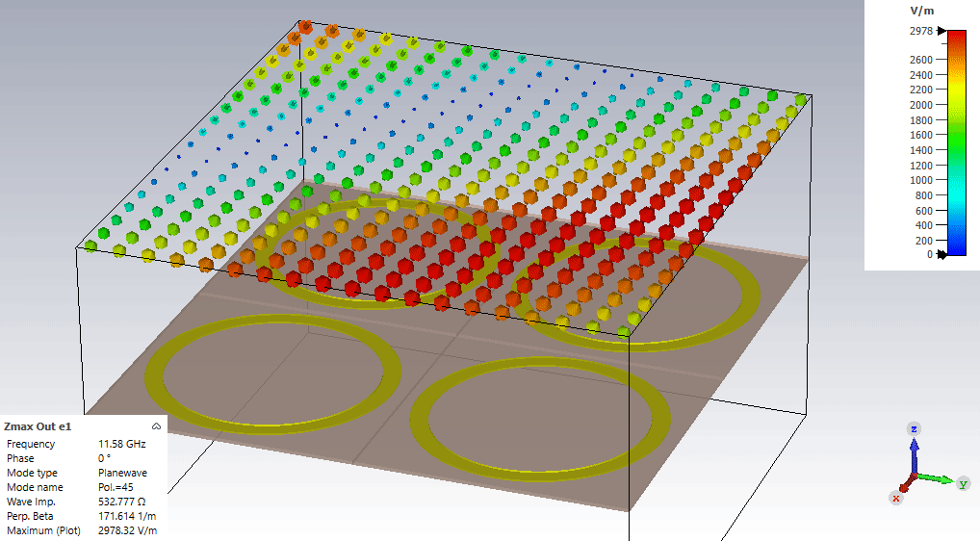The width and height of the screenshot is (980, 541).
Task: Click the V/m unit label on legend
Action: tap(922, 11)
